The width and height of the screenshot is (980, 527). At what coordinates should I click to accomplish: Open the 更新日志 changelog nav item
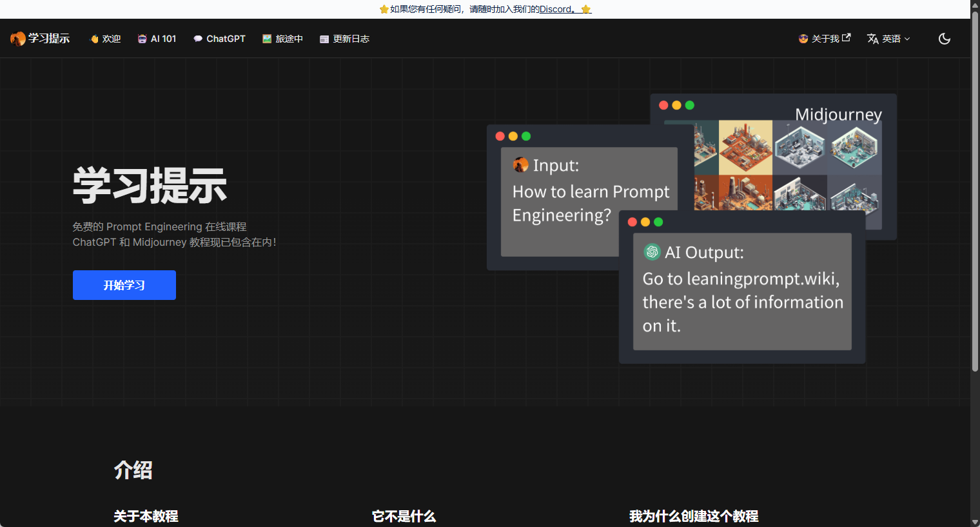click(344, 39)
